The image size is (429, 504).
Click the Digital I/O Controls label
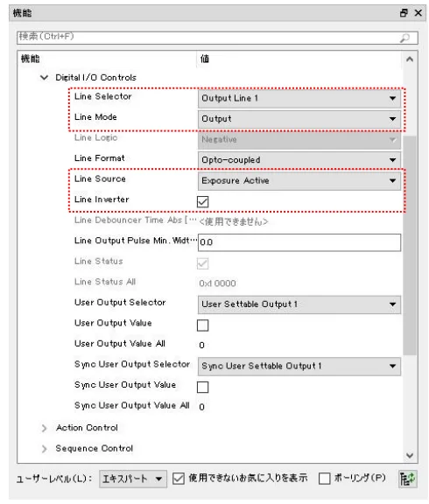click(95, 78)
